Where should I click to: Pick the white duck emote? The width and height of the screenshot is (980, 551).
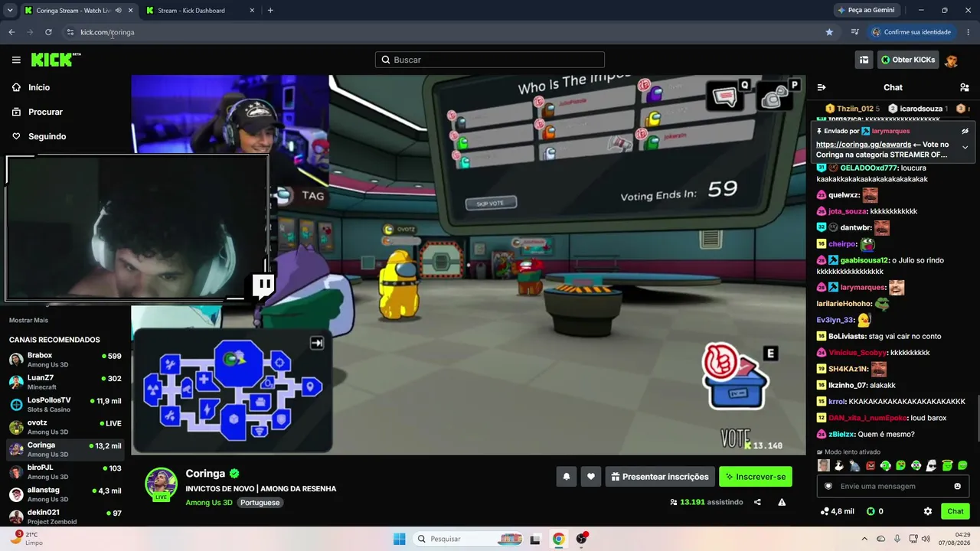click(x=839, y=465)
